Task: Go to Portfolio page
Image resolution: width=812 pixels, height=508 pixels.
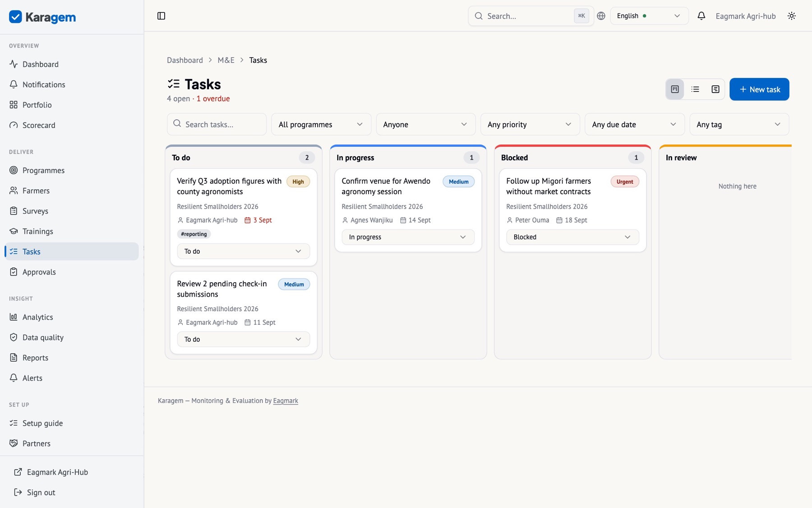Action: pyautogui.click(x=72, y=105)
